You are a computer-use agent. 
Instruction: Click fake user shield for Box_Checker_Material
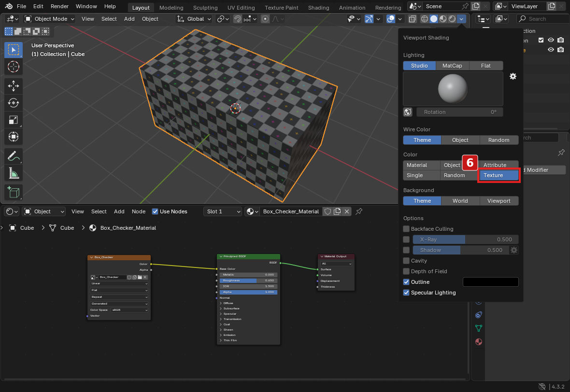click(x=328, y=211)
